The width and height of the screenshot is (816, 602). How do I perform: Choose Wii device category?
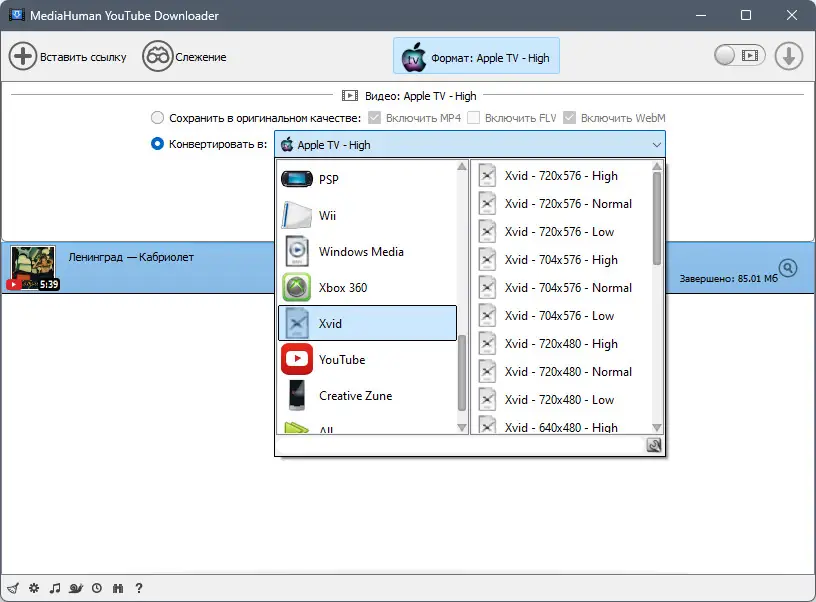coord(367,215)
